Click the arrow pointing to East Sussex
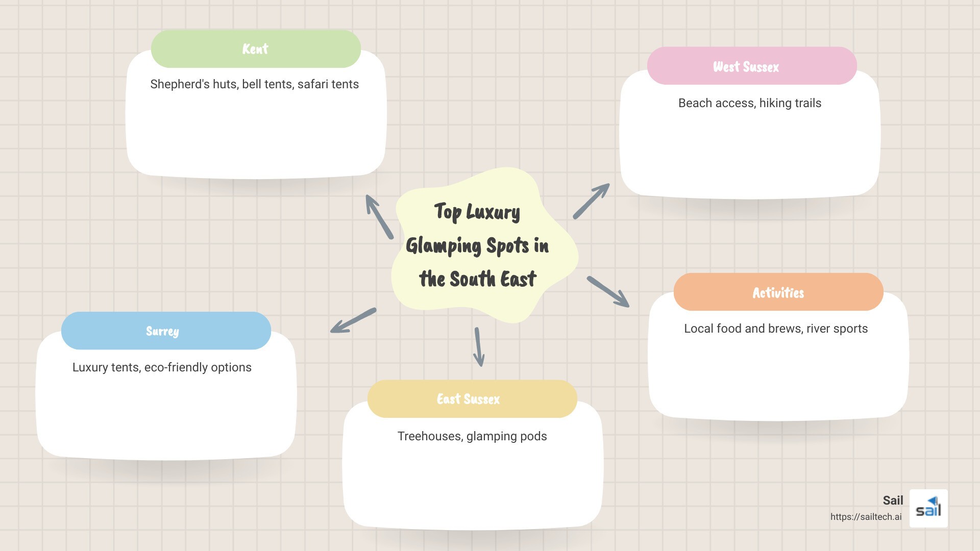Image resolution: width=980 pixels, height=551 pixels. (x=479, y=347)
